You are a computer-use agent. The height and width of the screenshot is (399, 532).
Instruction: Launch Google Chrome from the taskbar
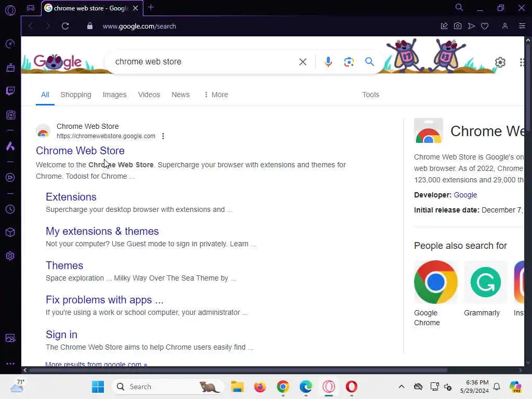click(283, 387)
